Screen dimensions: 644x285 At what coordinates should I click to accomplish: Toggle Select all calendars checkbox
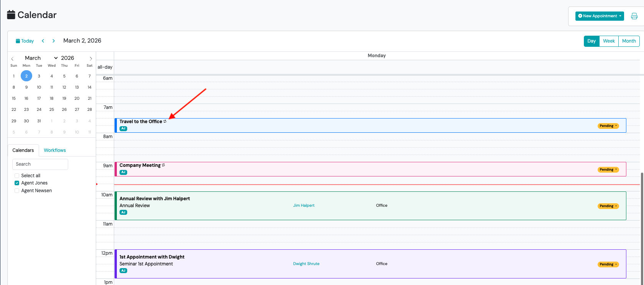[17, 176]
